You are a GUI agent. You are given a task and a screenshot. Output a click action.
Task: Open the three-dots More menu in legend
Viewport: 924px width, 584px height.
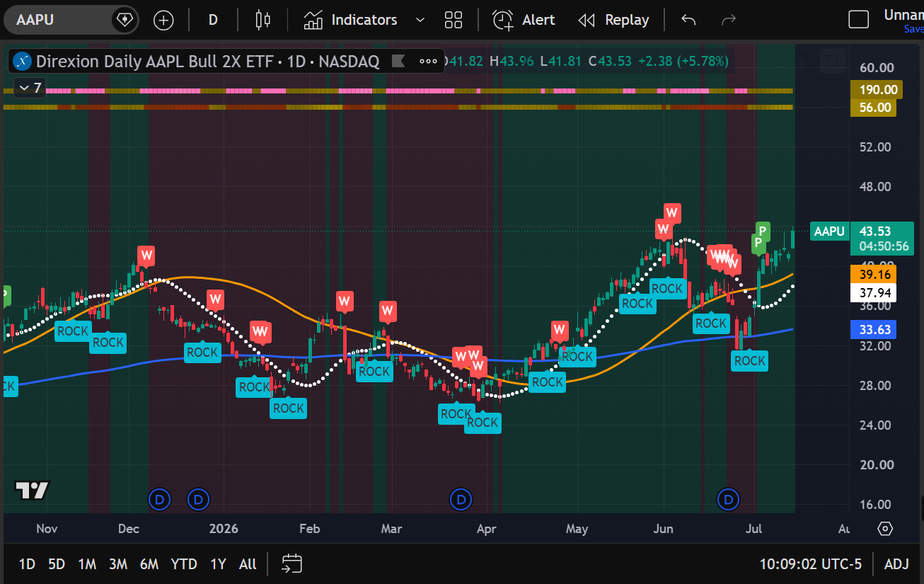pos(429,62)
